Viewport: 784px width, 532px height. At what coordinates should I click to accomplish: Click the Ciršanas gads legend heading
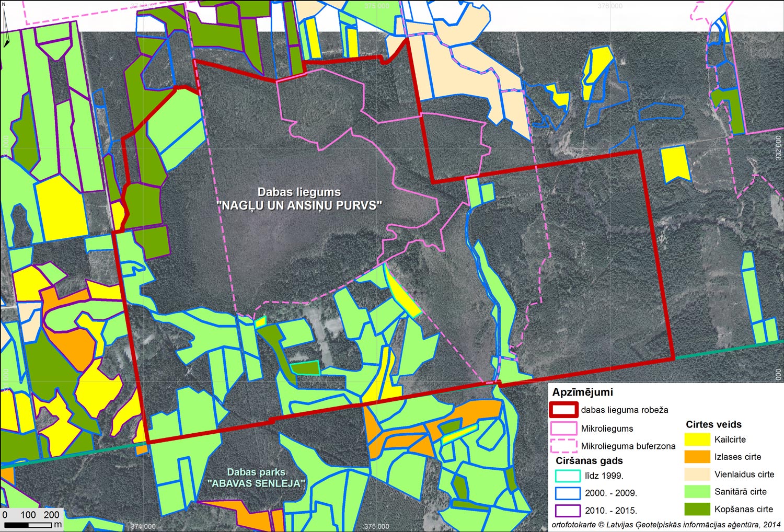point(589,460)
